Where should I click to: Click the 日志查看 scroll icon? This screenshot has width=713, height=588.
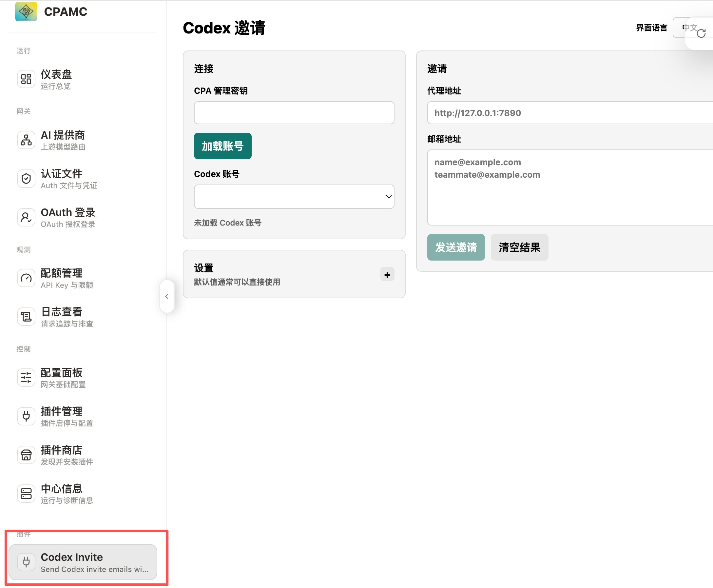pyautogui.click(x=26, y=317)
